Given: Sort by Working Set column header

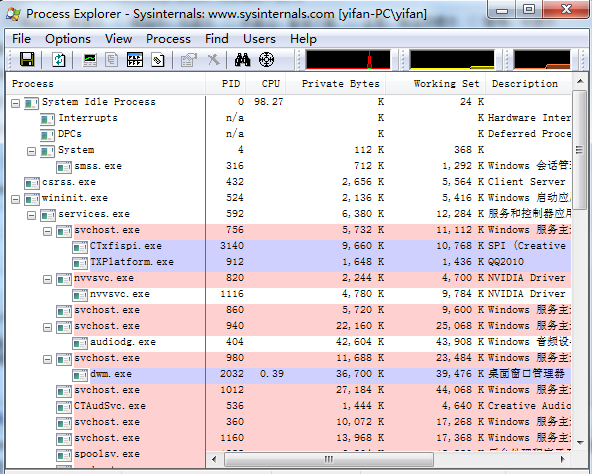Looking at the screenshot, I should [436, 83].
